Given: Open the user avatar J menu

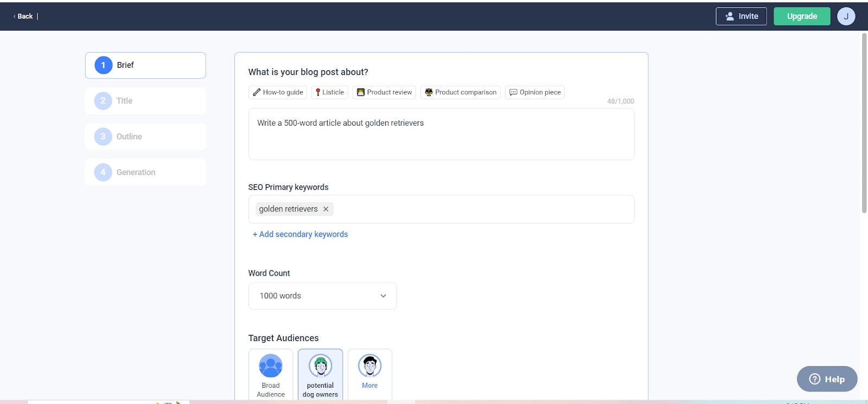Looking at the screenshot, I should point(846,16).
